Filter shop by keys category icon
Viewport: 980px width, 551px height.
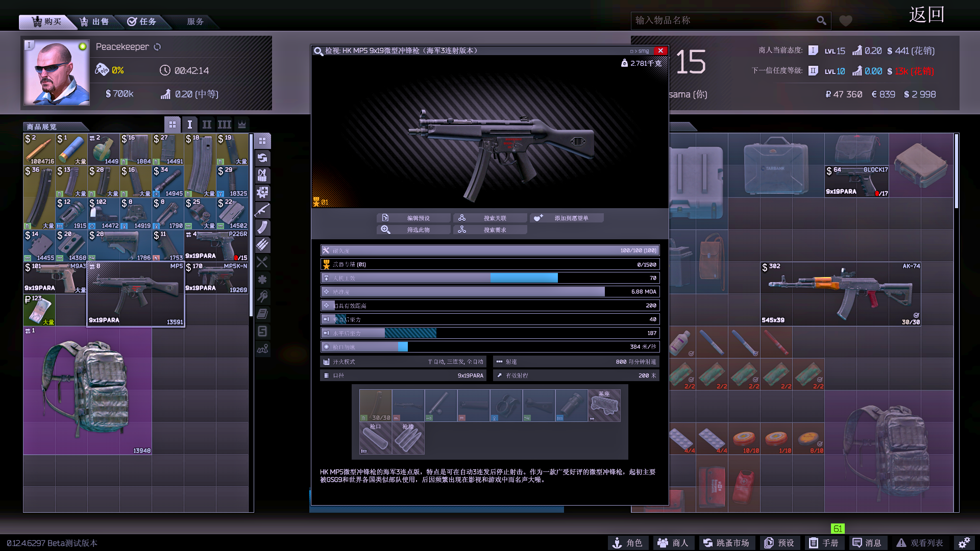tap(262, 297)
